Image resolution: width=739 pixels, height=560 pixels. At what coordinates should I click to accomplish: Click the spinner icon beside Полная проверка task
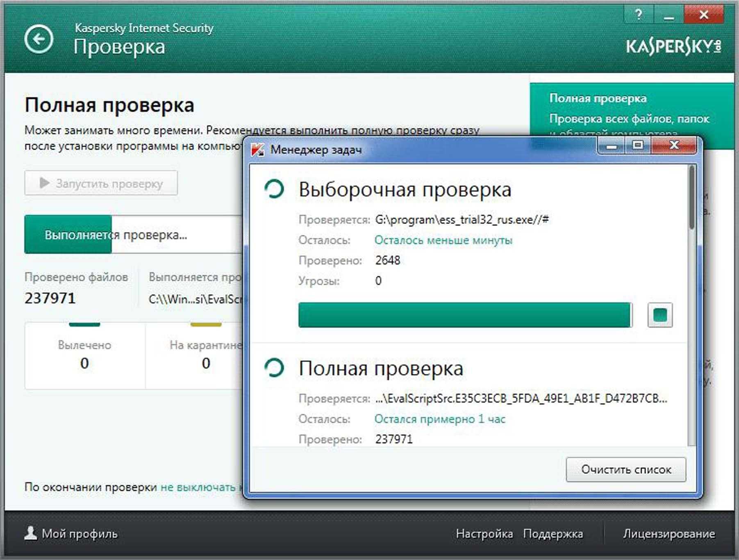[x=274, y=368]
